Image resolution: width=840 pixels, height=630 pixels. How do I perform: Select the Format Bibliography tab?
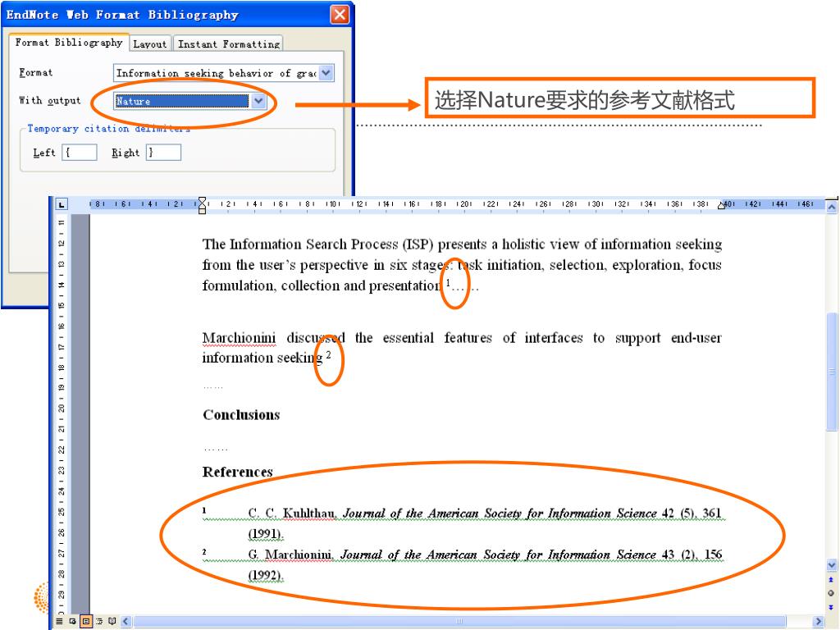coord(69,43)
